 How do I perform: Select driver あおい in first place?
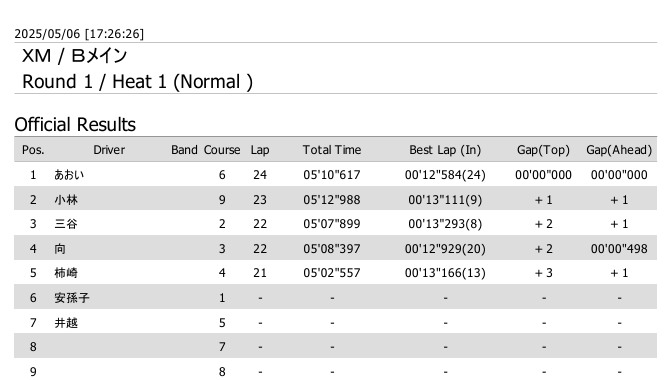pos(69,175)
